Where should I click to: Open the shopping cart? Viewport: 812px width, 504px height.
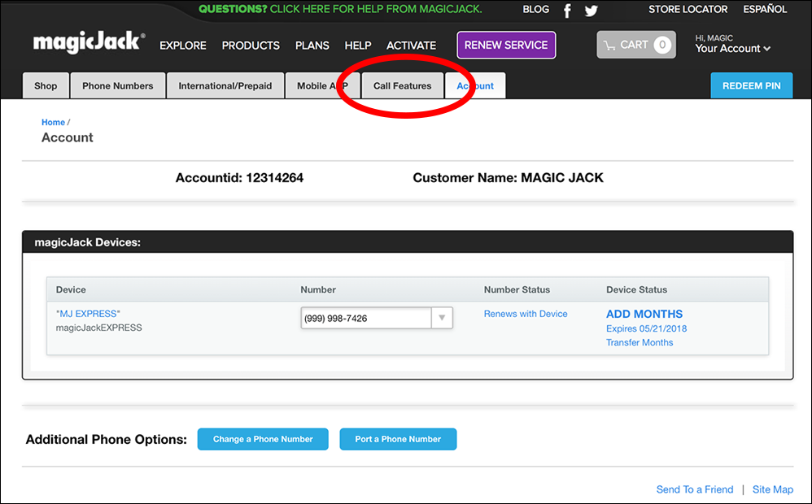point(636,45)
